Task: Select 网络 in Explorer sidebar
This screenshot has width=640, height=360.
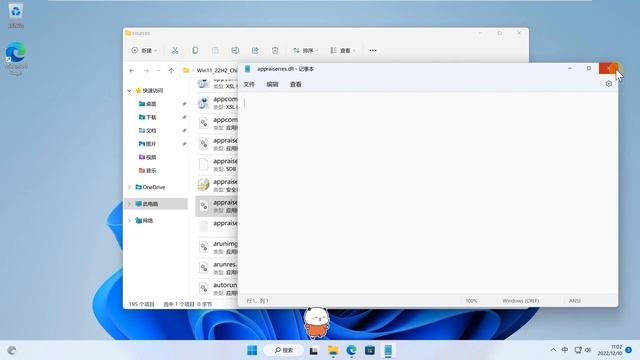Action: point(144,220)
